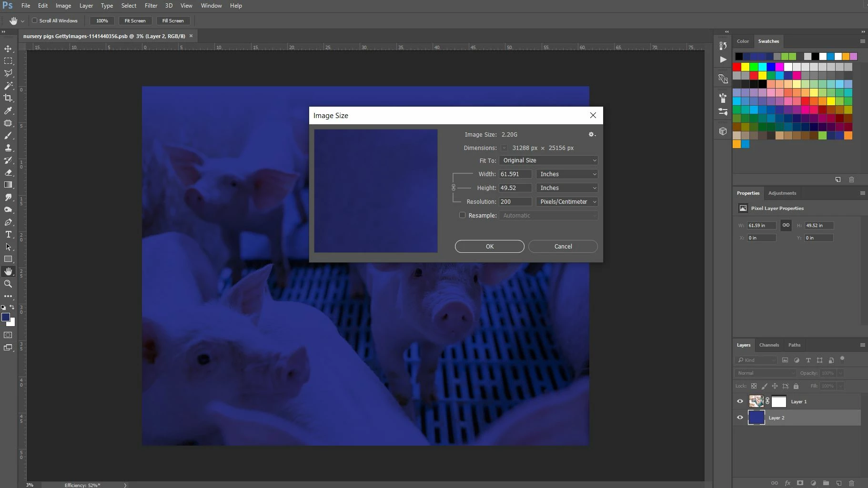Screen dimensions: 868x488
Task: Add a layer mask in Layers panel
Action: point(800,483)
